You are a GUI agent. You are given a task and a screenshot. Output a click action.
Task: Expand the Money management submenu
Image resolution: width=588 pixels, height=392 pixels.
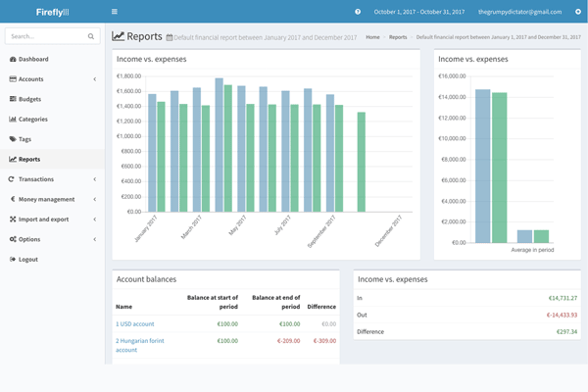click(x=45, y=199)
